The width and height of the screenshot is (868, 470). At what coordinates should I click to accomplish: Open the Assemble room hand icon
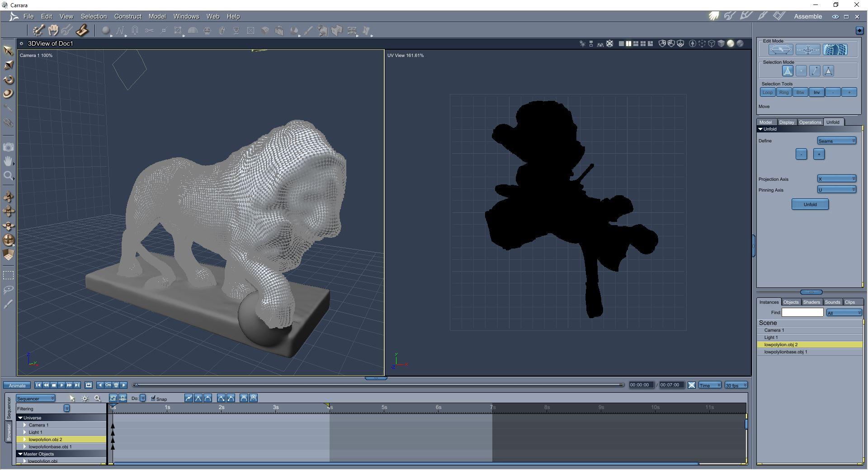click(x=714, y=16)
